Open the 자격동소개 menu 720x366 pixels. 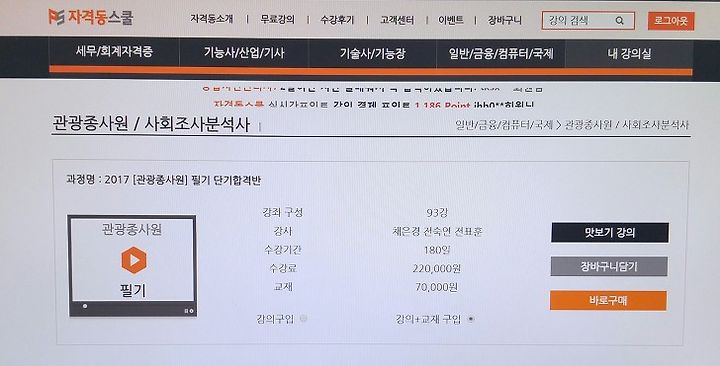212,19
